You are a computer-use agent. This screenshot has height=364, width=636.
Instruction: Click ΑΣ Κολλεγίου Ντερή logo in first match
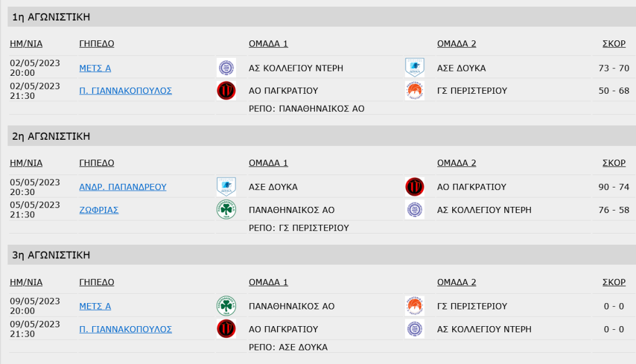click(226, 67)
